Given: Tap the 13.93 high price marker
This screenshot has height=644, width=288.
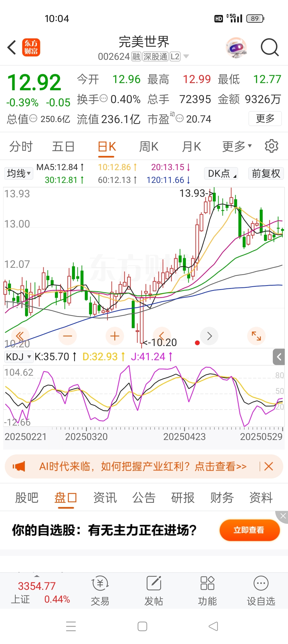Looking at the screenshot, I should coord(196,193).
